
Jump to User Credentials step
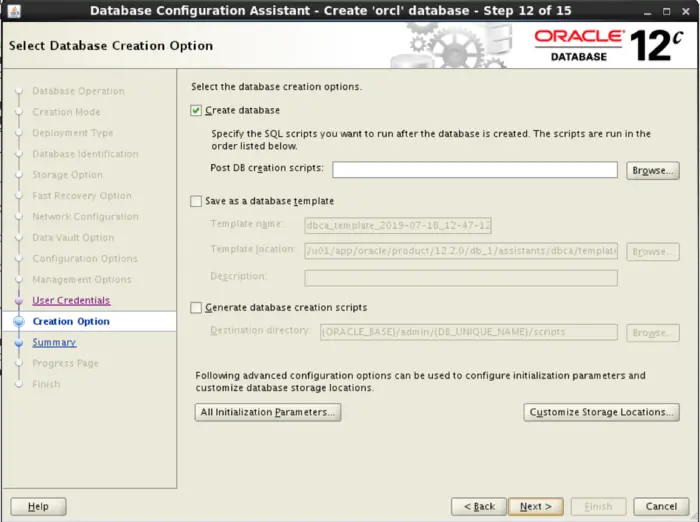(x=71, y=301)
